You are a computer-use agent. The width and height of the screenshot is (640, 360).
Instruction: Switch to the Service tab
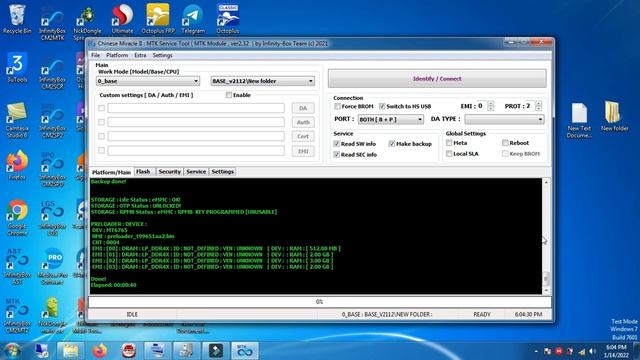click(x=196, y=171)
